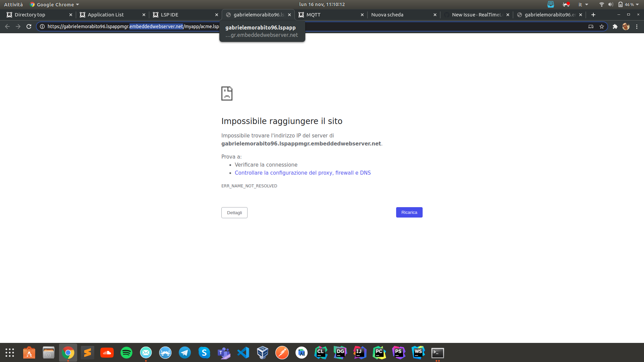
Task: Open VirtualBox from the dock
Action: pos(263,353)
